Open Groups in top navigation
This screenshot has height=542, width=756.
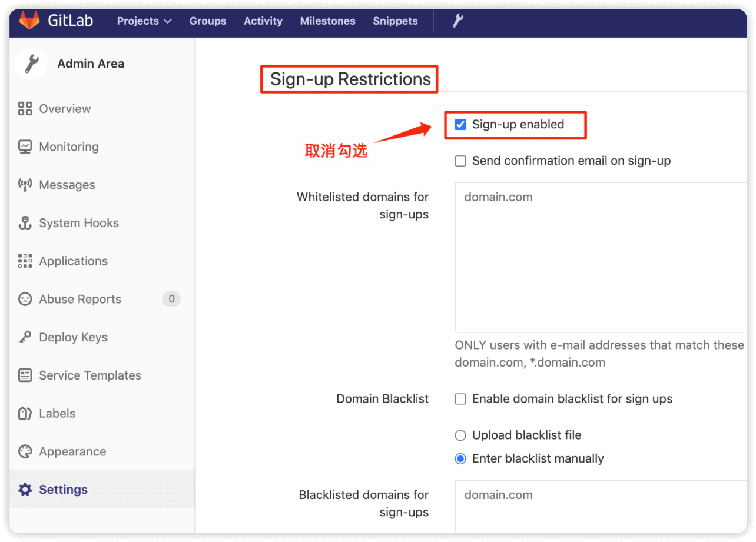[208, 21]
